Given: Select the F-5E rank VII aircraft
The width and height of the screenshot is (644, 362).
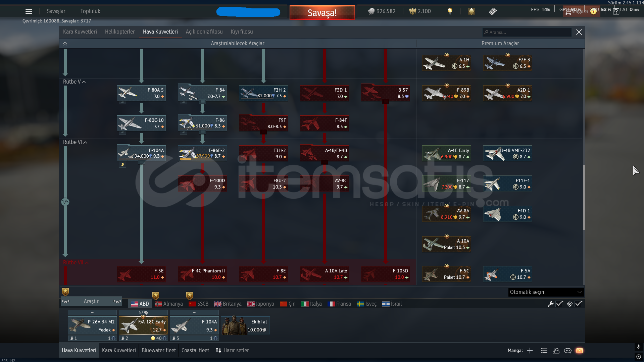Looking at the screenshot, I should tap(141, 274).
